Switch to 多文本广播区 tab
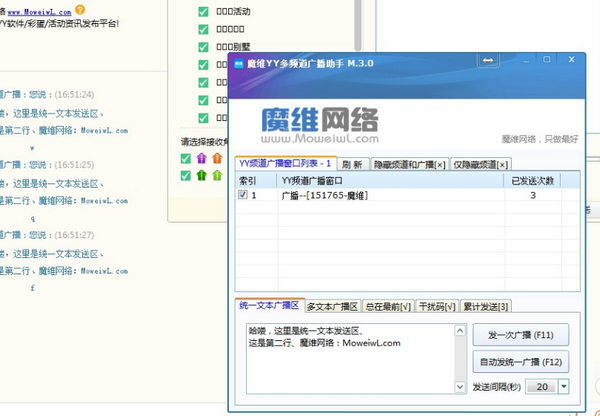The height and width of the screenshot is (416, 600). point(339,306)
